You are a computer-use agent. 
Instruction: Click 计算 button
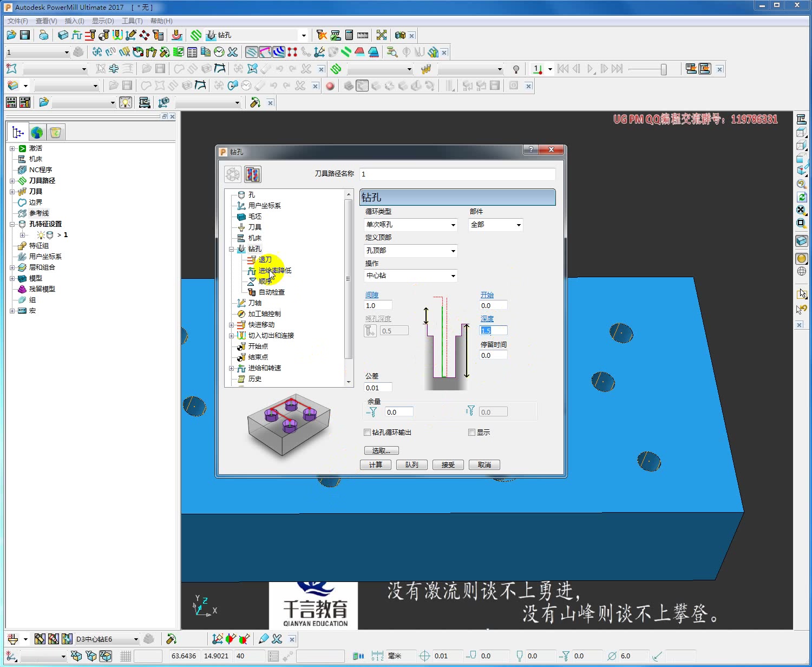(x=376, y=465)
